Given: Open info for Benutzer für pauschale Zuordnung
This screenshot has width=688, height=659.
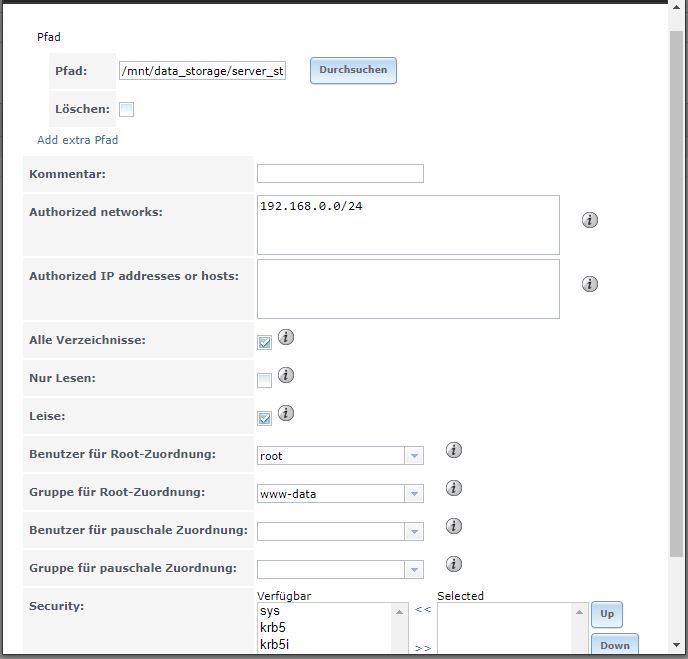Looking at the screenshot, I should pyautogui.click(x=454, y=526).
